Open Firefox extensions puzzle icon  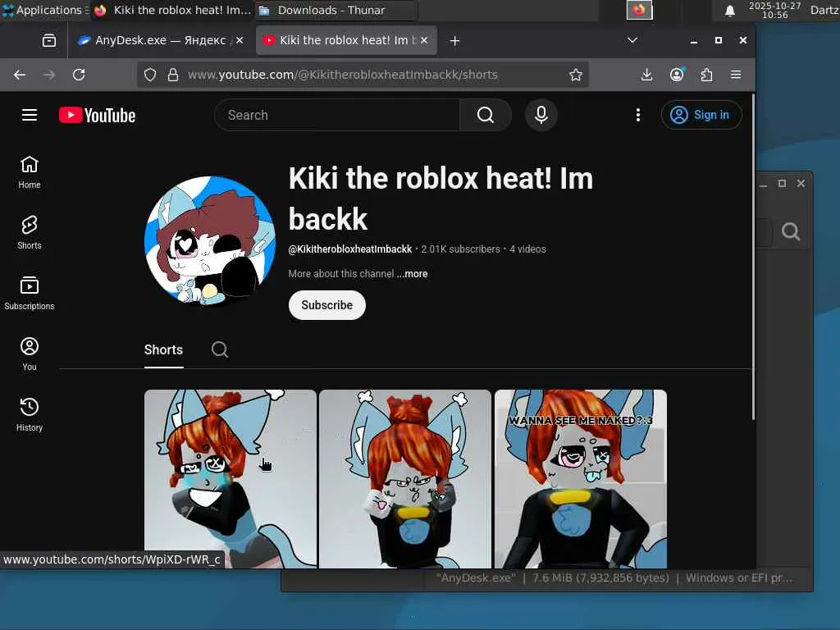[706, 75]
